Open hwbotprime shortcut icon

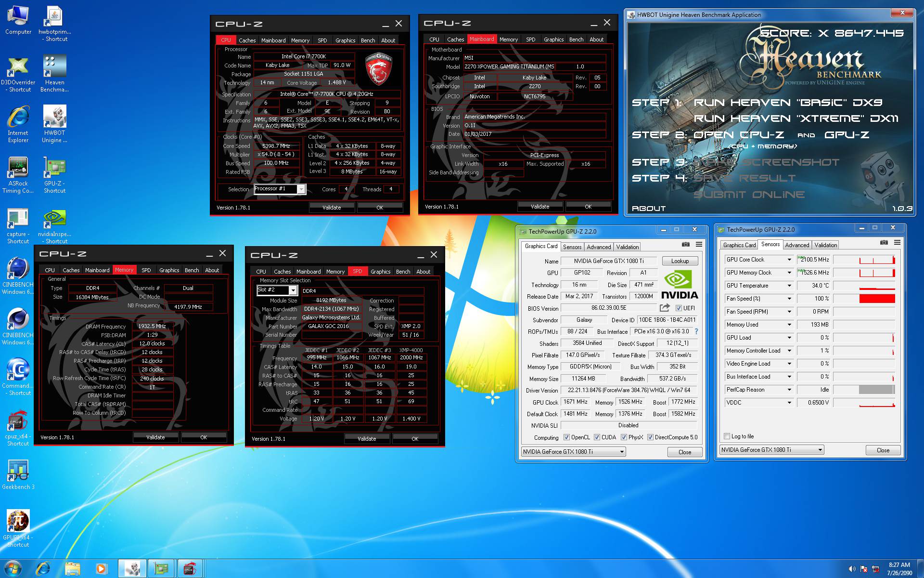54,24
